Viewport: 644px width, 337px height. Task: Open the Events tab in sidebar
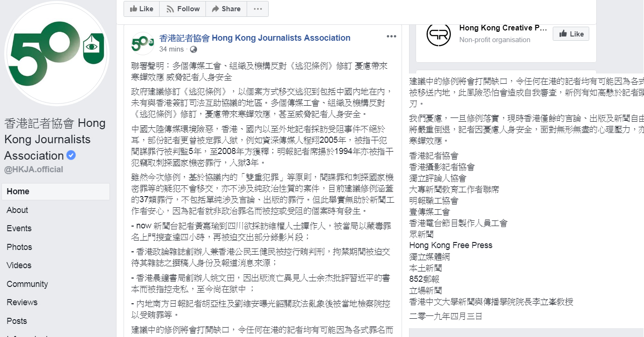tap(19, 228)
